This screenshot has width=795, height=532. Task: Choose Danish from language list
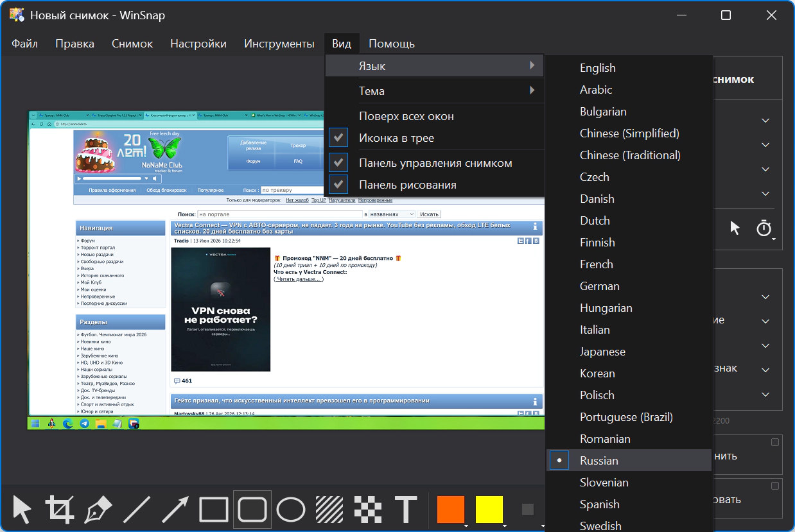click(x=629, y=199)
